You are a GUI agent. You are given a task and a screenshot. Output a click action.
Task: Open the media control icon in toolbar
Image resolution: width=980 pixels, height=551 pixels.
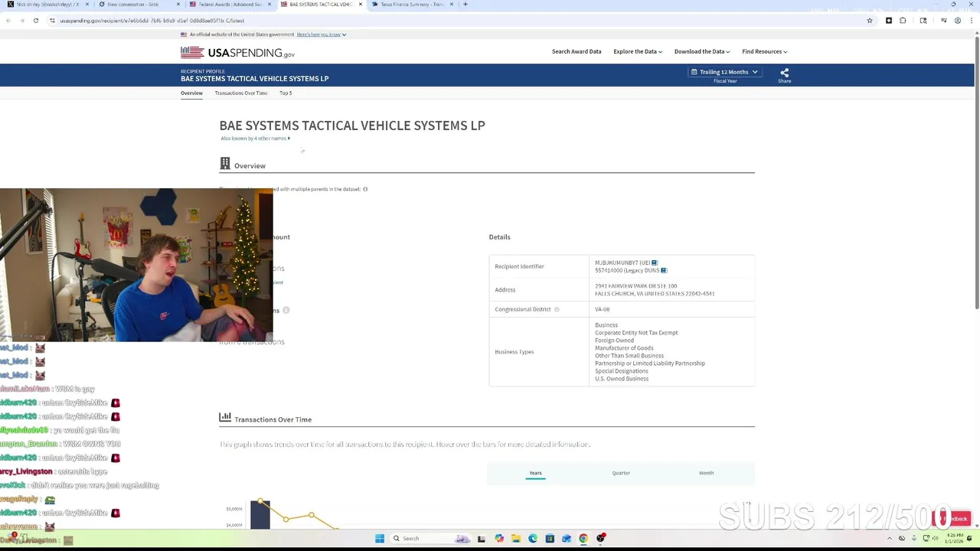[x=943, y=21]
